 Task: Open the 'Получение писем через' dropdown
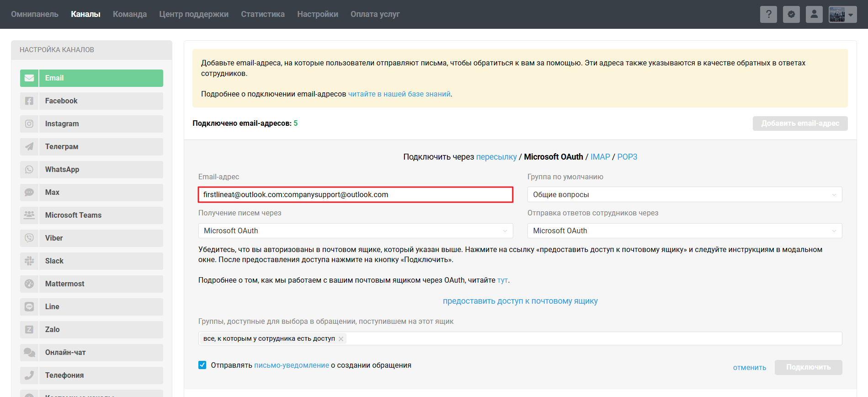(x=355, y=231)
